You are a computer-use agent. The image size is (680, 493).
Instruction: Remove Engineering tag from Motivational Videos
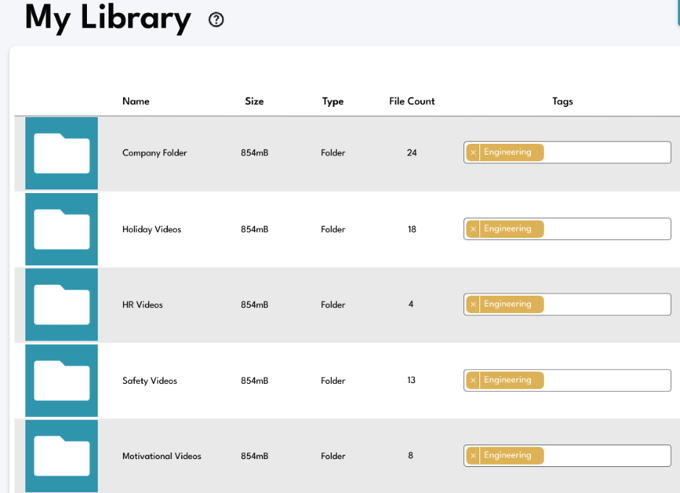point(473,456)
